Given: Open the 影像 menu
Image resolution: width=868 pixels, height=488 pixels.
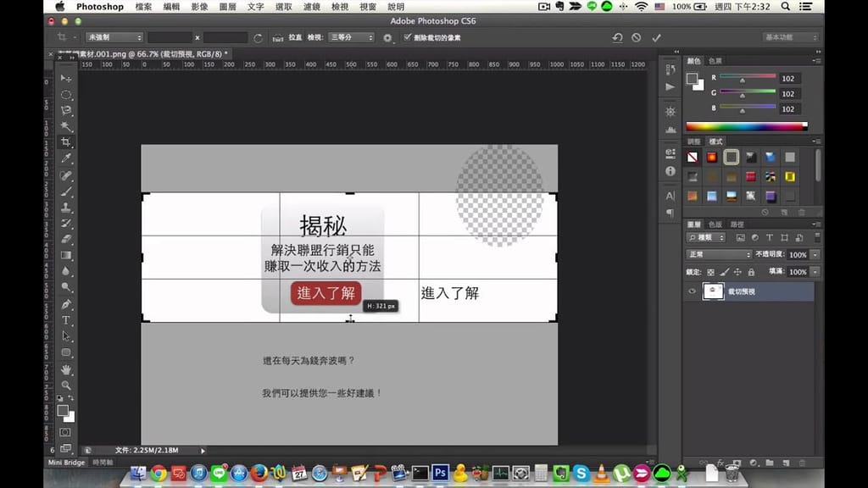Looking at the screenshot, I should pos(199,7).
